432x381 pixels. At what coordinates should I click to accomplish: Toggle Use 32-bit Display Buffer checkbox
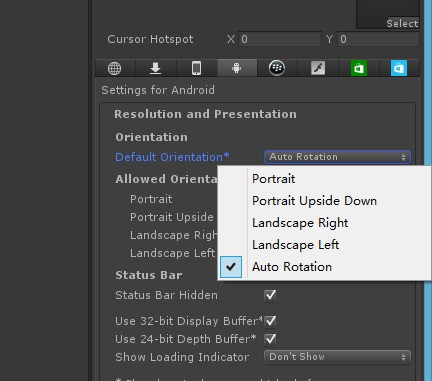pos(270,321)
